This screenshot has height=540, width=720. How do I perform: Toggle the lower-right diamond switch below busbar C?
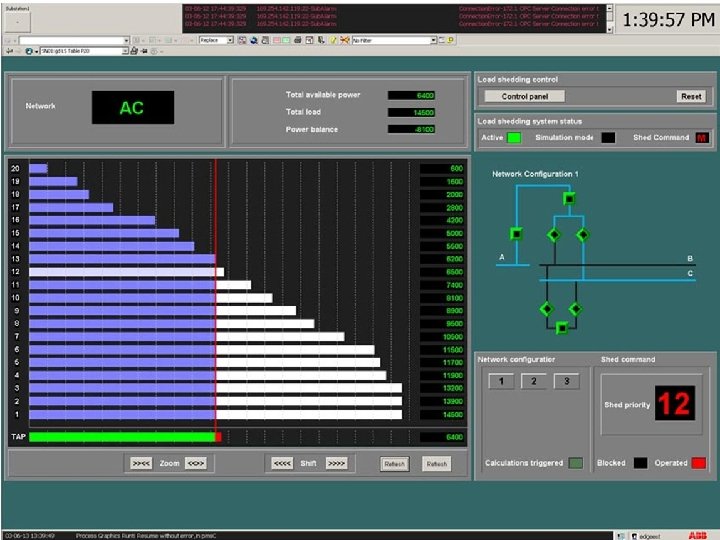[x=575, y=309]
